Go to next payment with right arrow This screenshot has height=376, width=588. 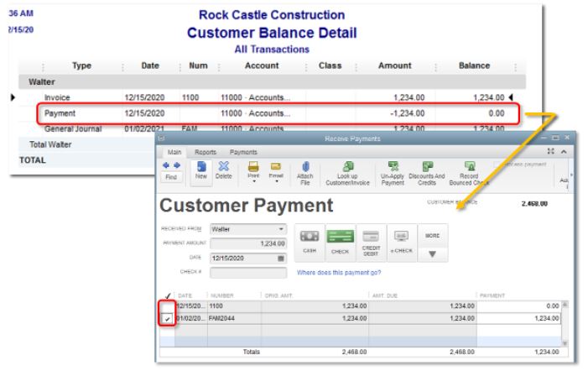pos(177,165)
